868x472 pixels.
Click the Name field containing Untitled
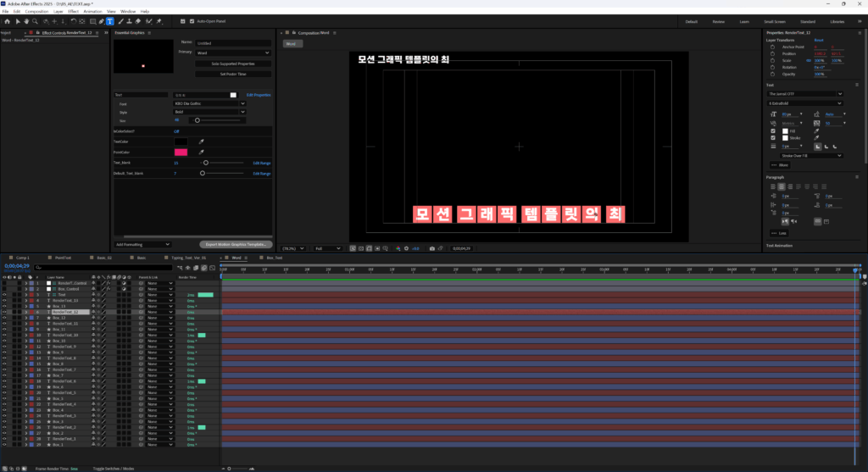point(232,43)
